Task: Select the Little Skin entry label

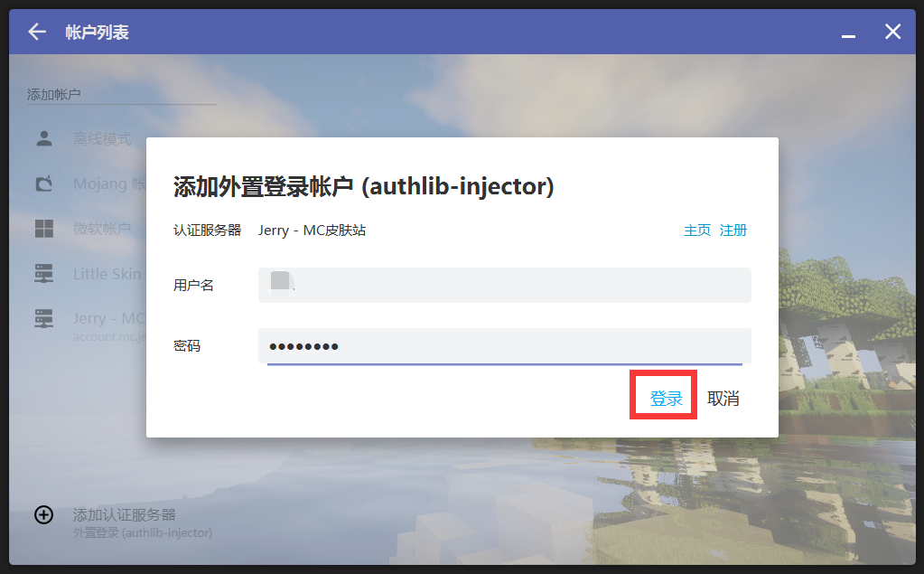Action: tap(107, 274)
